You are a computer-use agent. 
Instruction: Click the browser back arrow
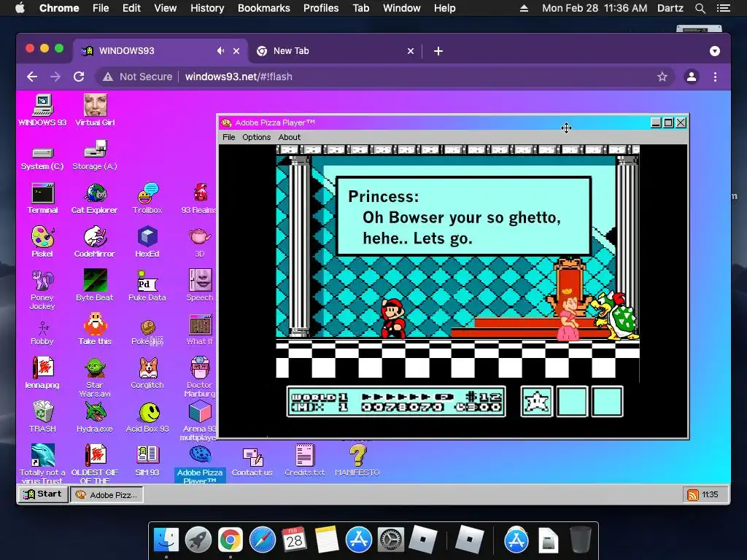[32, 77]
